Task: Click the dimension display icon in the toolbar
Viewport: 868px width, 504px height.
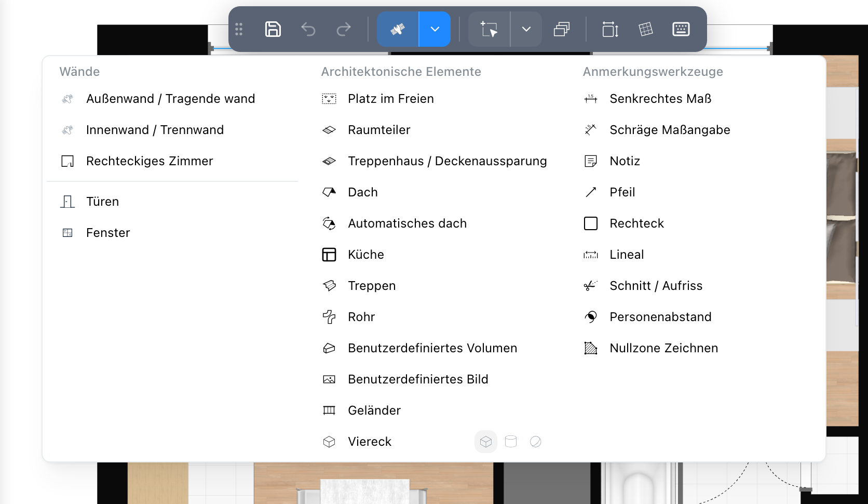Action: coord(610,29)
